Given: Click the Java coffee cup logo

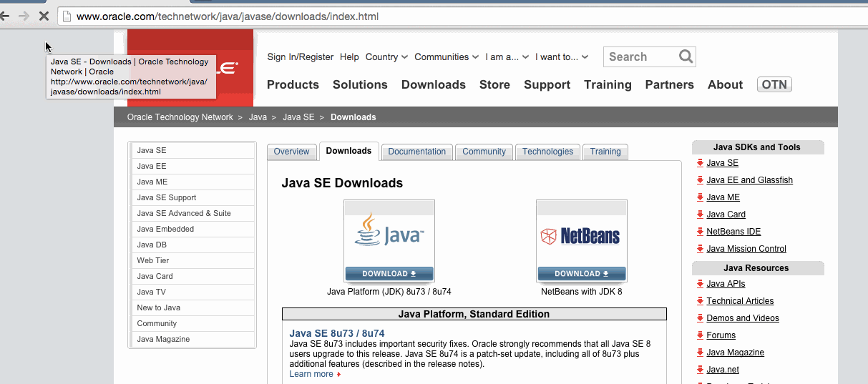Looking at the screenshot, I should coord(389,231).
